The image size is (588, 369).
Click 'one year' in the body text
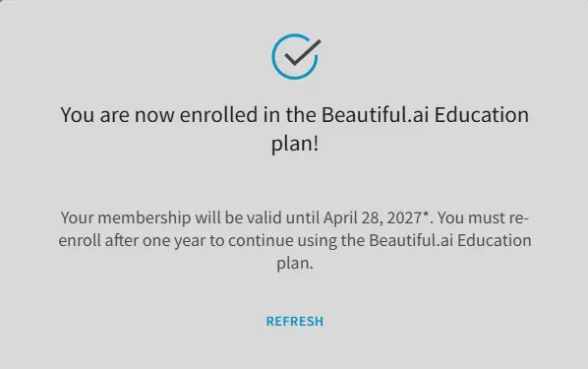pos(174,241)
